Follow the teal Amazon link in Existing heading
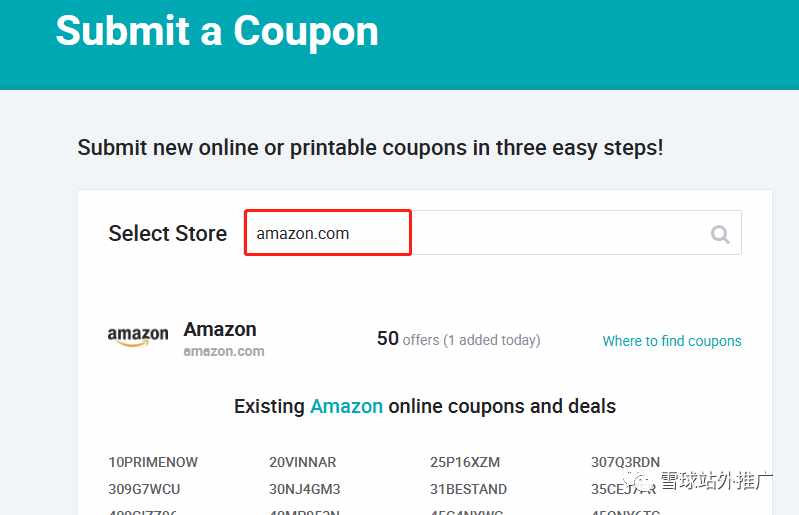Screen dimensions: 799x515 tap(347, 406)
